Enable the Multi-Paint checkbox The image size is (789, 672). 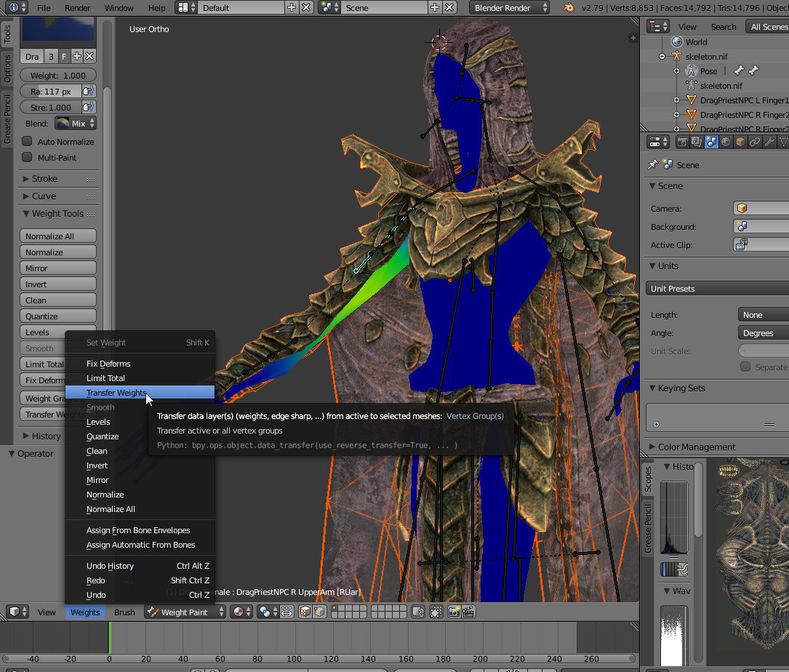[x=27, y=158]
